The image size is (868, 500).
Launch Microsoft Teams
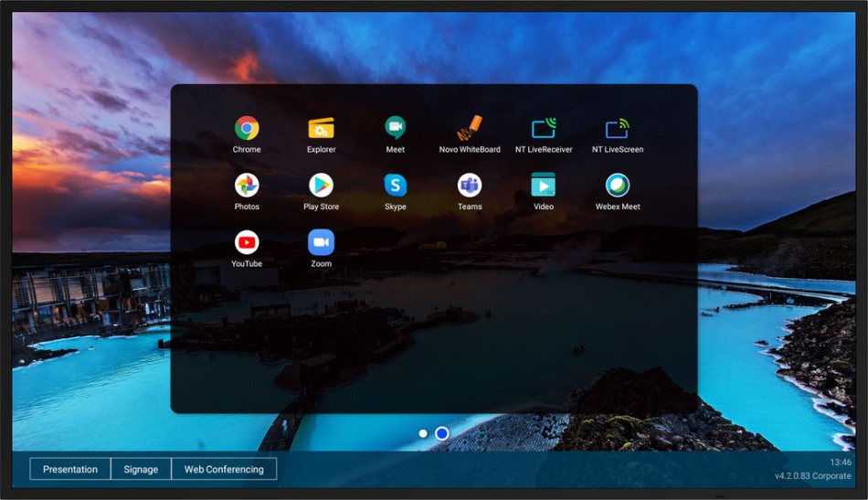(470, 186)
